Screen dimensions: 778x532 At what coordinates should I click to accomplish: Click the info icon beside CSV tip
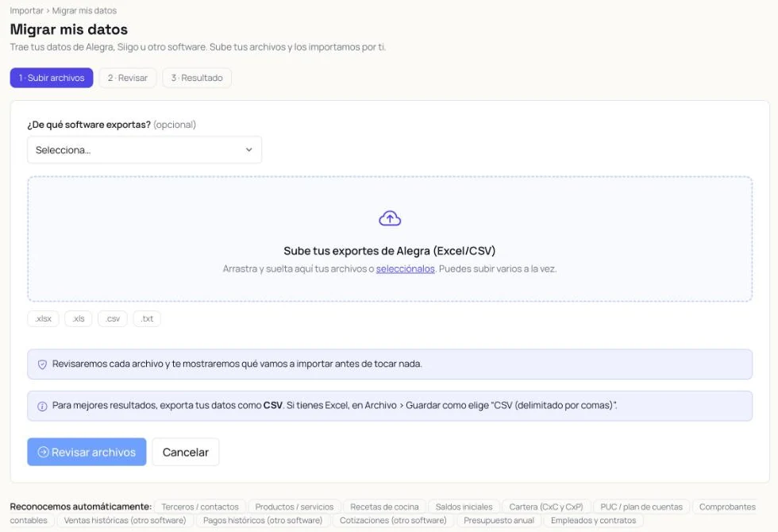(x=42, y=406)
